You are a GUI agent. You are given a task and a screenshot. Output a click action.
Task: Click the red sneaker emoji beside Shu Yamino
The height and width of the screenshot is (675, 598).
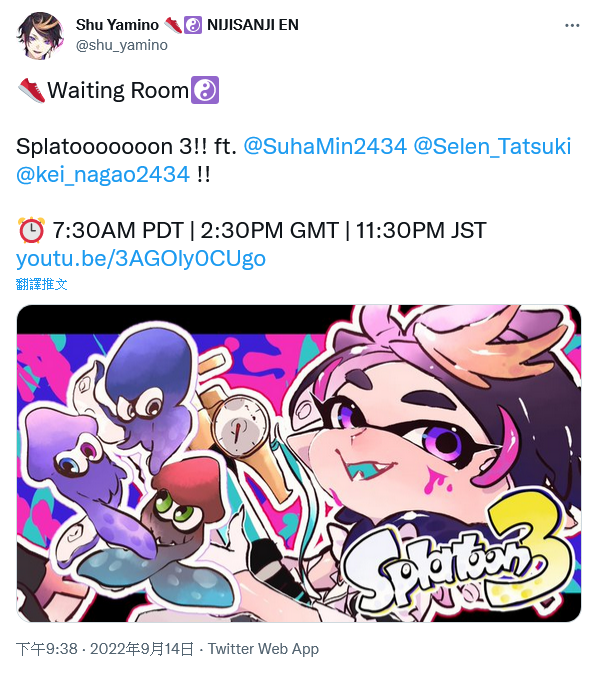point(173,25)
